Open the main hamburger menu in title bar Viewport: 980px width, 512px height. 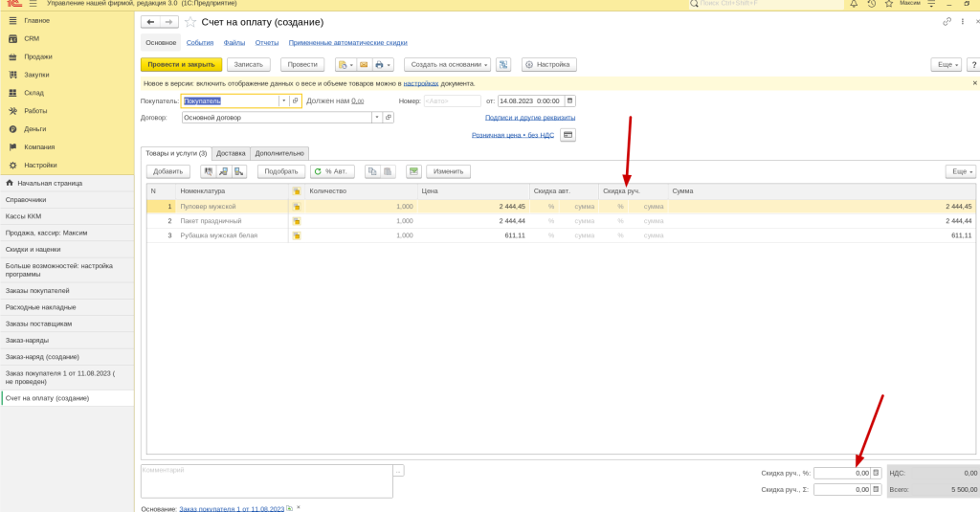coord(33,4)
